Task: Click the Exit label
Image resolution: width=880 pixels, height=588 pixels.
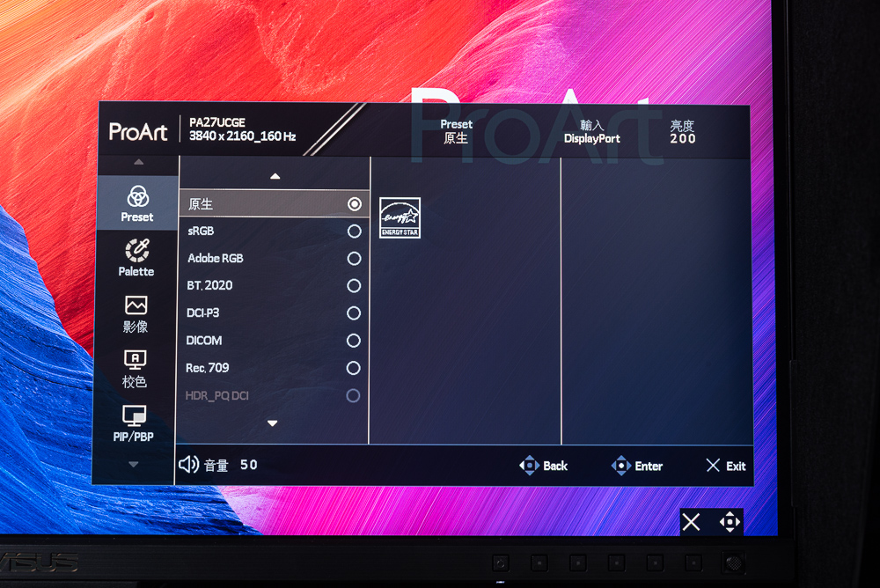Action: (x=736, y=467)
